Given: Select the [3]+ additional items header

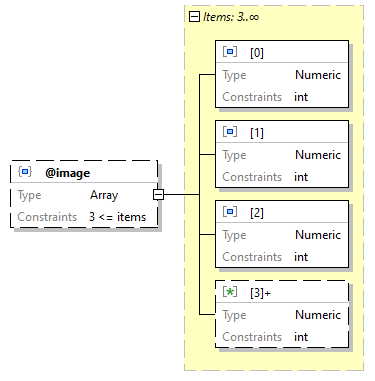Looking at the screenshot, I should coord(282,292).
